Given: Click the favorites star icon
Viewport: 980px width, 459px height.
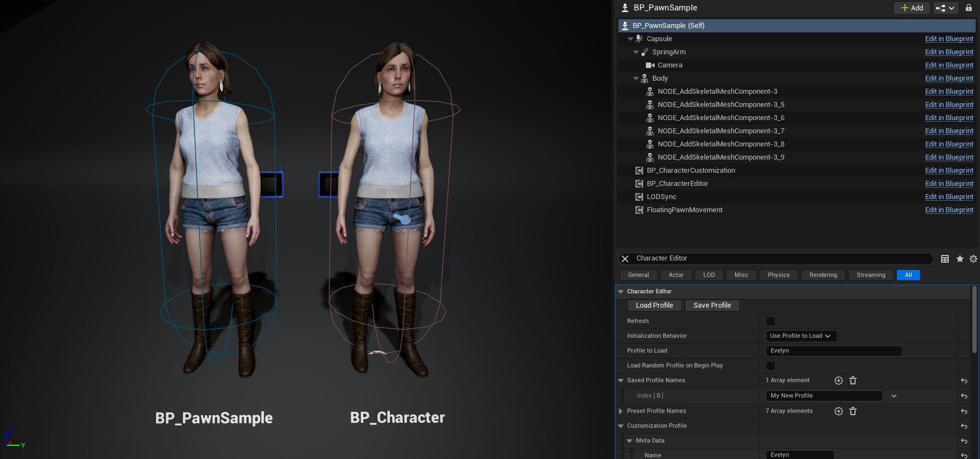Looking at the screenshot, I should (x=960, y=259).
